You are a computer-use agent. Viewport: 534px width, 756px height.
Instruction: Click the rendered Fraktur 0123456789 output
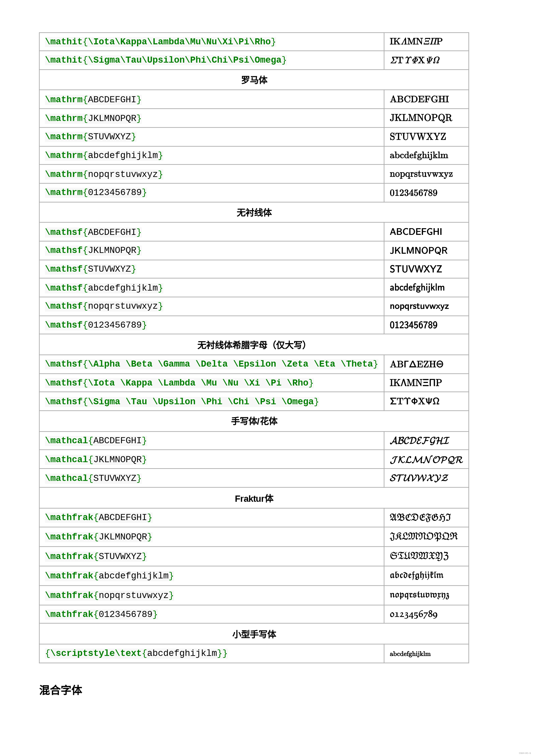(414, 614)
